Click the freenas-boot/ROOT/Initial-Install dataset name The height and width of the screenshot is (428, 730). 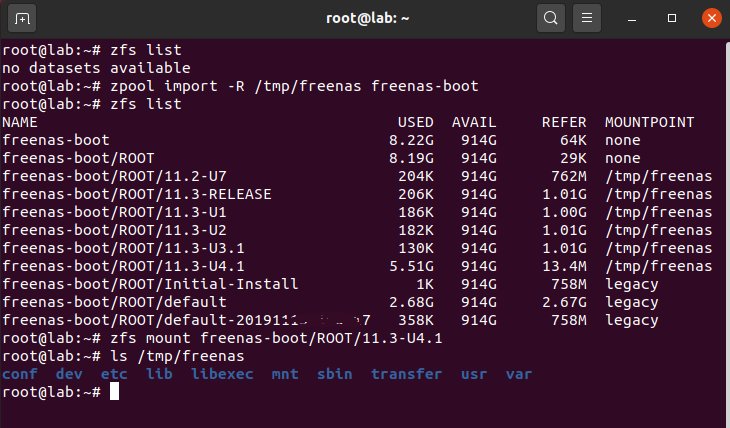[x=151, y=284]
